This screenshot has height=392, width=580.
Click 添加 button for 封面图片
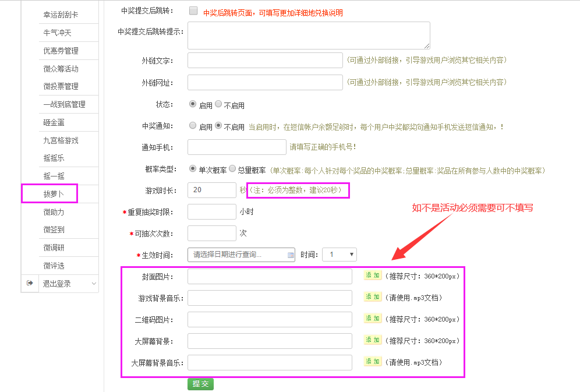point(372,276)
